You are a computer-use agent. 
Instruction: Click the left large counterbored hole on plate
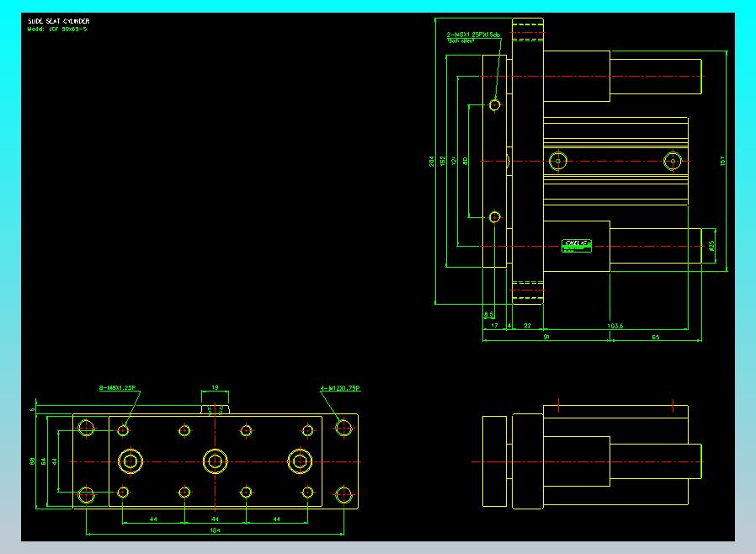tap(130, 461)
